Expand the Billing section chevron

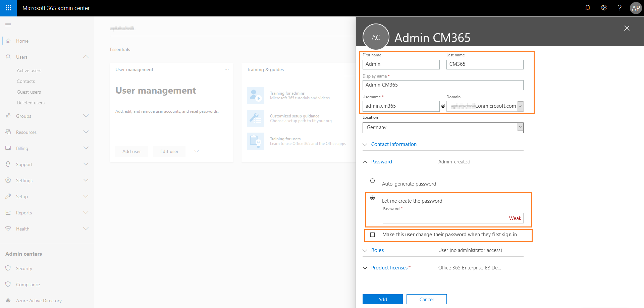(x=86, y=148)
